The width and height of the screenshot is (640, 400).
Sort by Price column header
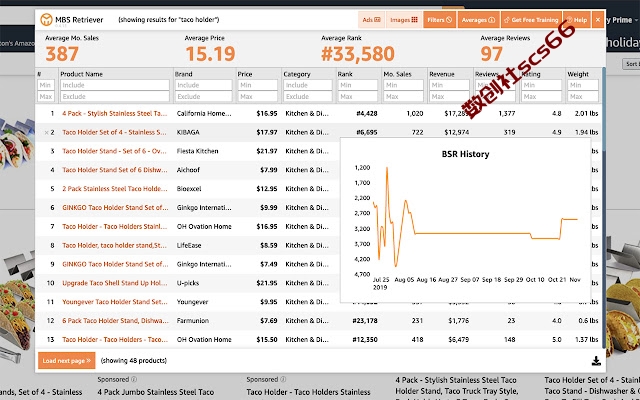[x=245, y=74]
